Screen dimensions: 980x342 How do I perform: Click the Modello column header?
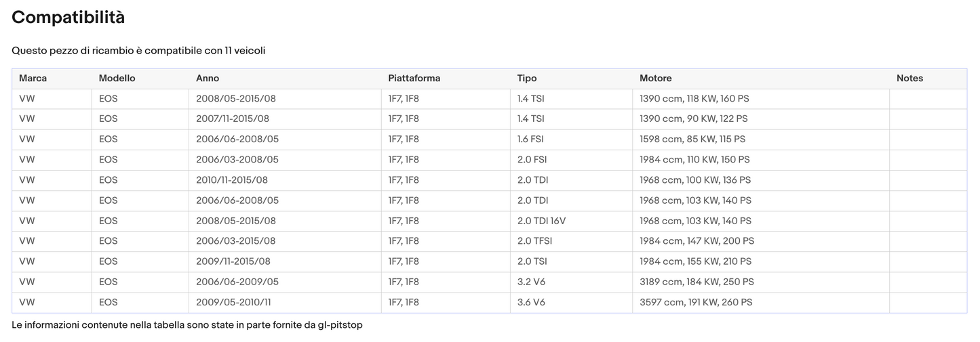tap(117, 79)
